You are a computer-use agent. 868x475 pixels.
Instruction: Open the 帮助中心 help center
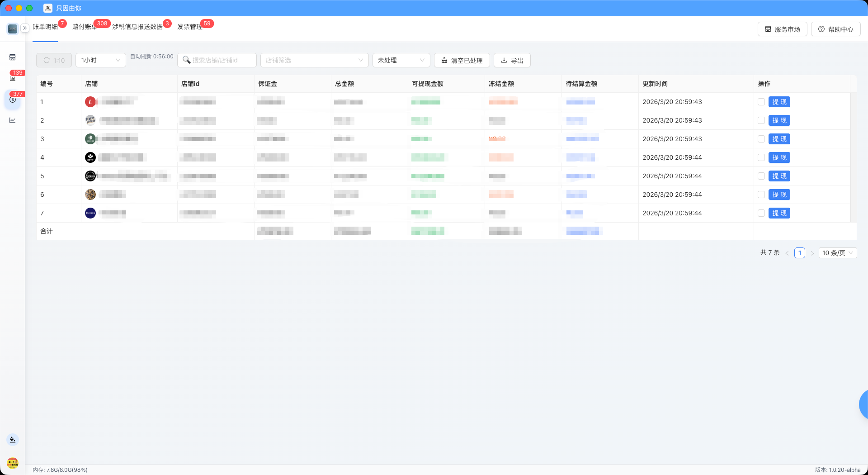[x=835, y=29]
